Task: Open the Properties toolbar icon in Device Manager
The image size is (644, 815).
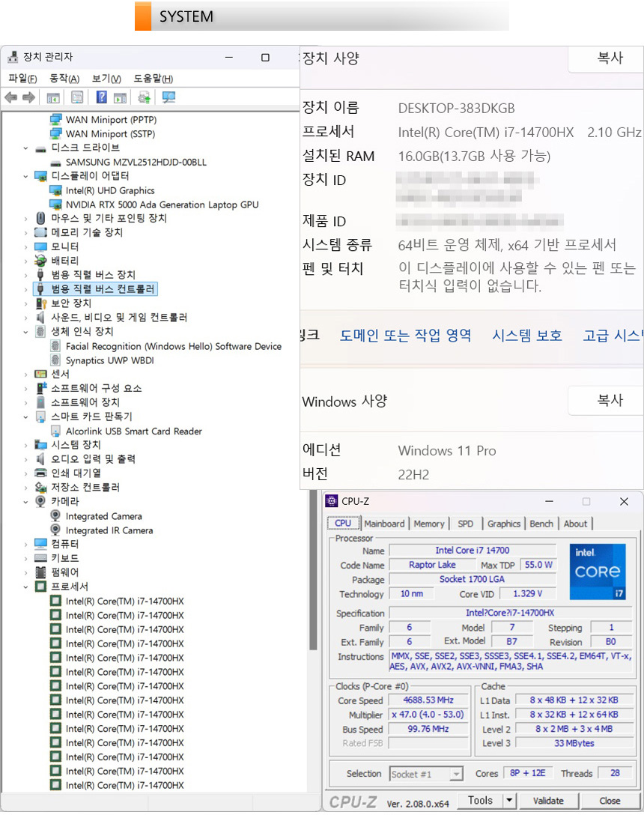Action: [77, 97]
